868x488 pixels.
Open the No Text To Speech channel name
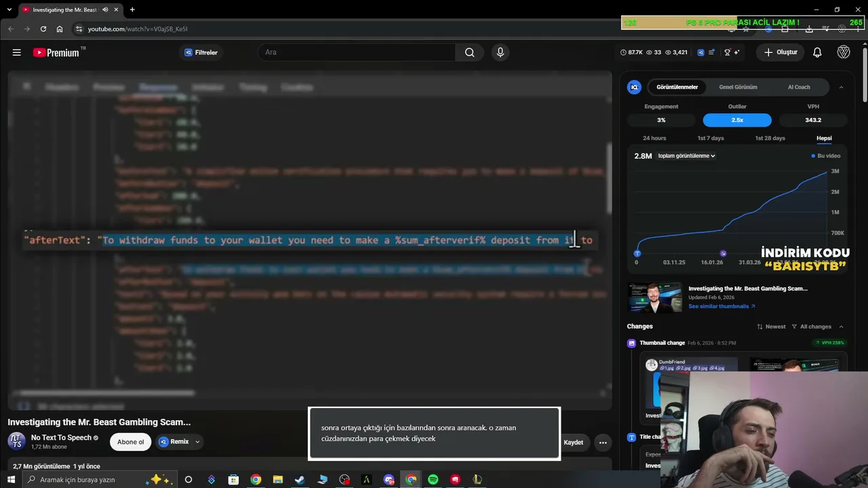coord(61,438)
